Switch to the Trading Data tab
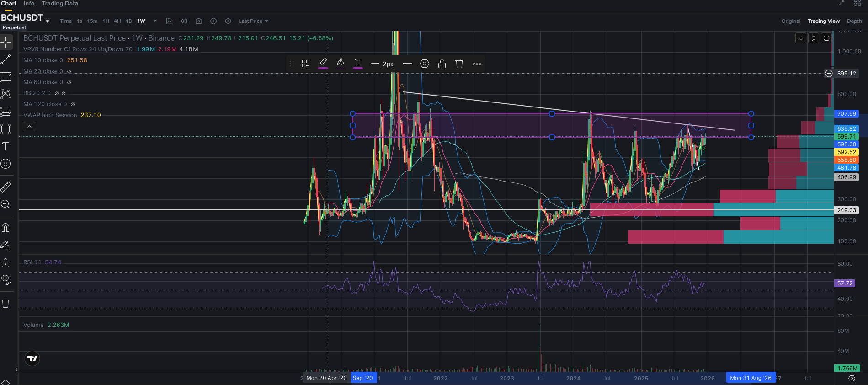This screenshot has width=868, height=385. click(60, 3)
